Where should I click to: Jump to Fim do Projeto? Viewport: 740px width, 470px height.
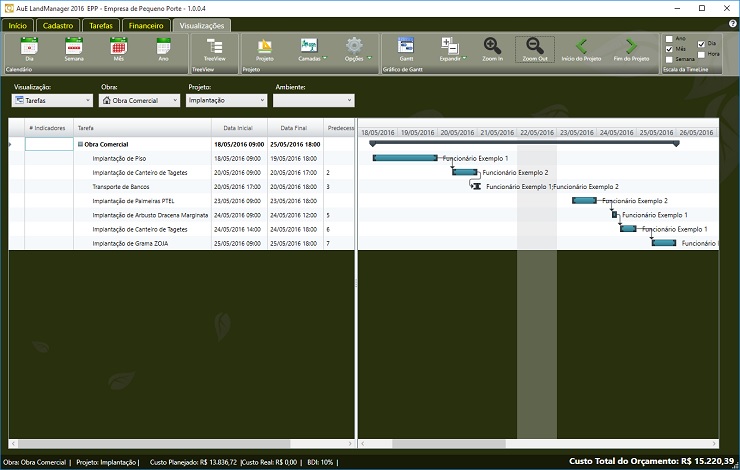click(631, 49)
